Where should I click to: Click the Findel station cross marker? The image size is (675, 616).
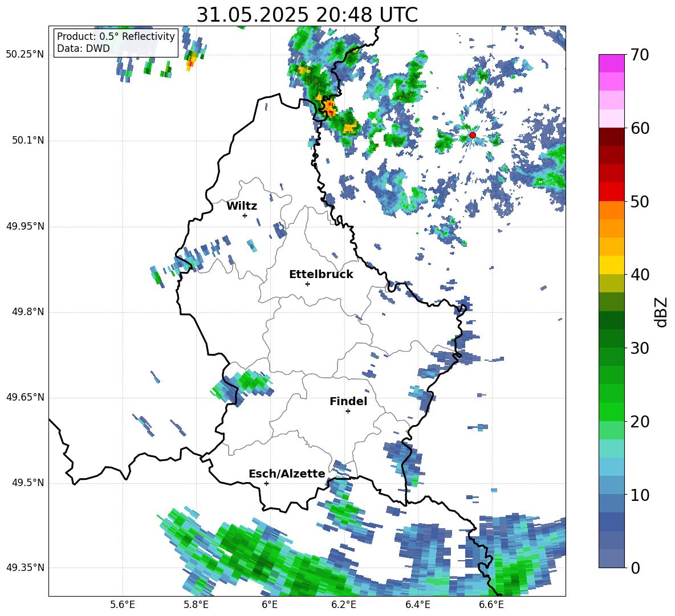click(348, 411)
